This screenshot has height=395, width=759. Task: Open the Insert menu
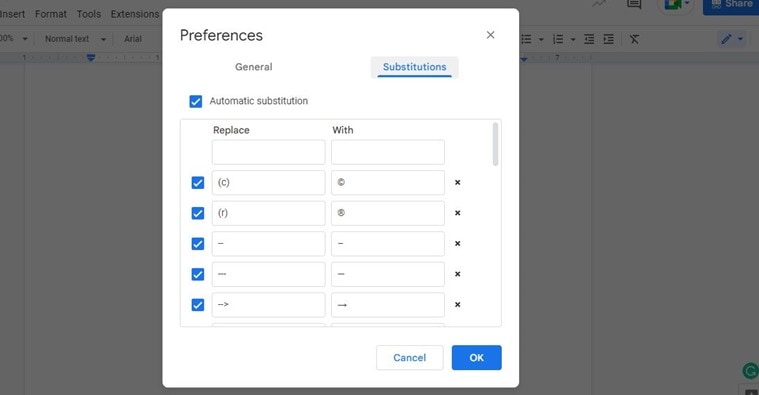pos(12,14)
